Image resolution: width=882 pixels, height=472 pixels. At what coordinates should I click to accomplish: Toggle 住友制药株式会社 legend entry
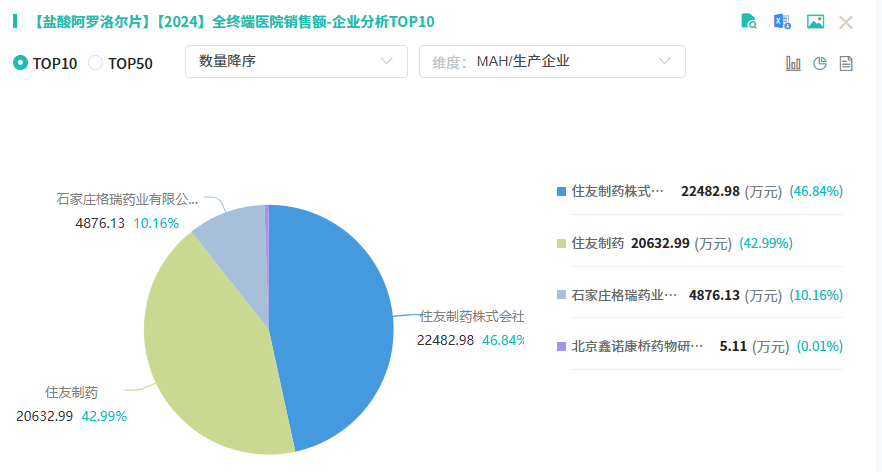[617, 191]
